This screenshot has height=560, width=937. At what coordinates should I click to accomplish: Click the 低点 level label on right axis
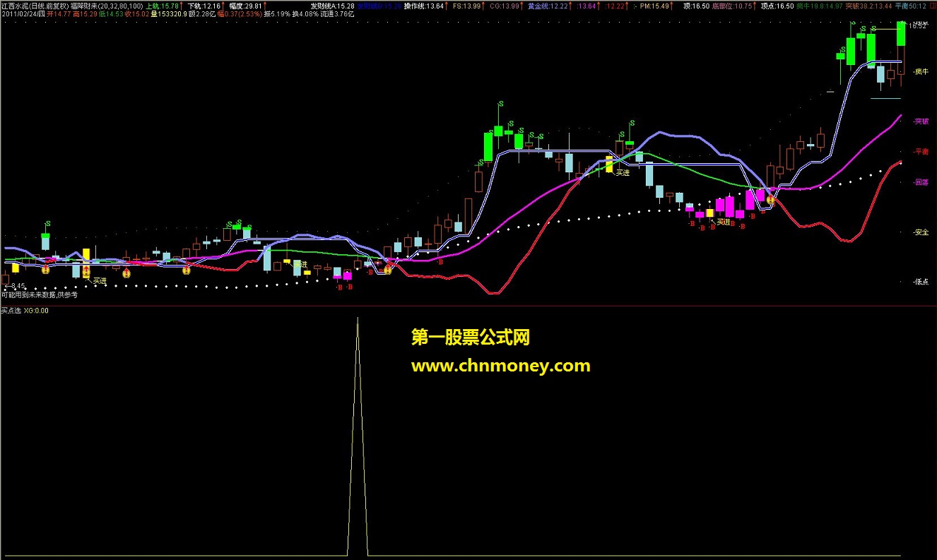pyautogui.click(x=921, y=282)
